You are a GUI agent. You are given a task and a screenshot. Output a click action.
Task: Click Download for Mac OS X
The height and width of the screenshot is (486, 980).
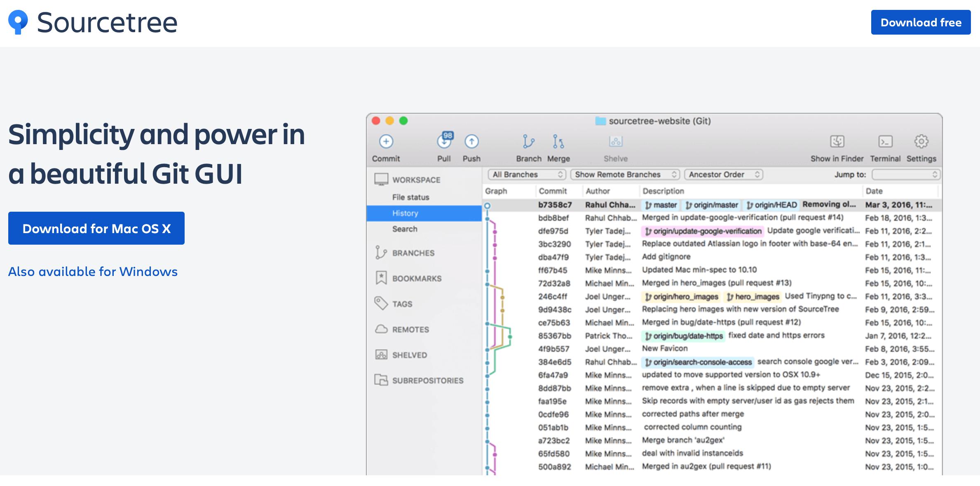96,228
